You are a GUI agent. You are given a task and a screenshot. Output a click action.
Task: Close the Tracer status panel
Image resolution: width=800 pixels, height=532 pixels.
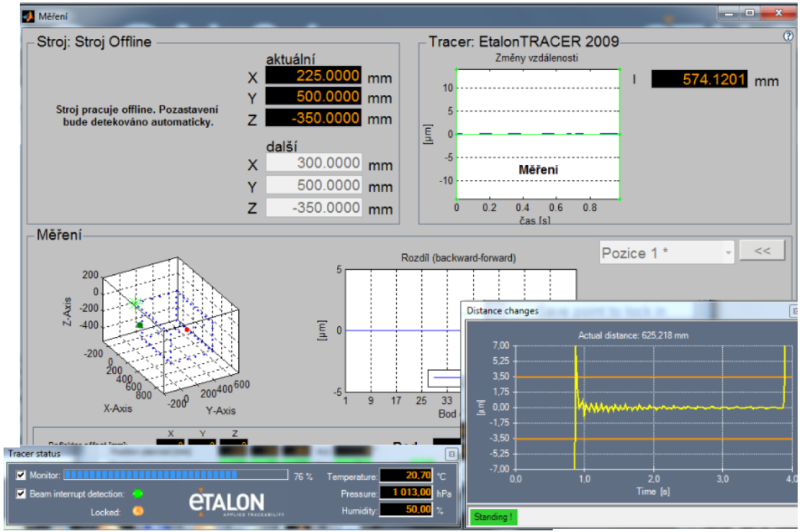451,454
